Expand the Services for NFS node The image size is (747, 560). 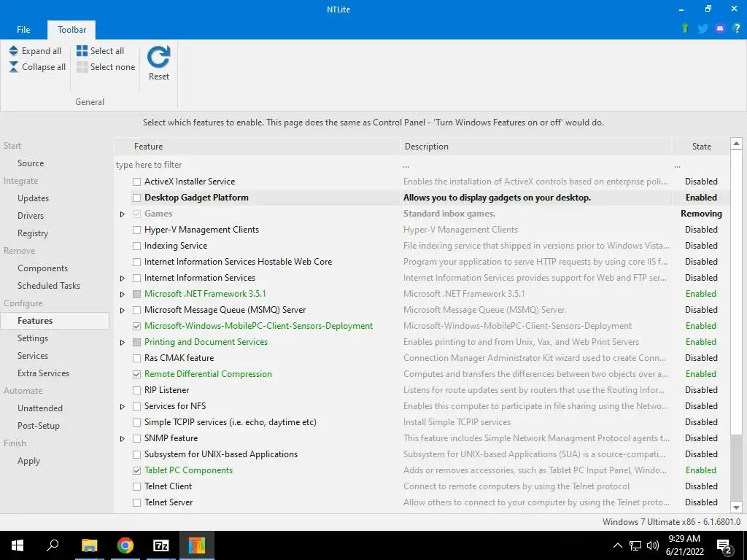click(123, 407)
